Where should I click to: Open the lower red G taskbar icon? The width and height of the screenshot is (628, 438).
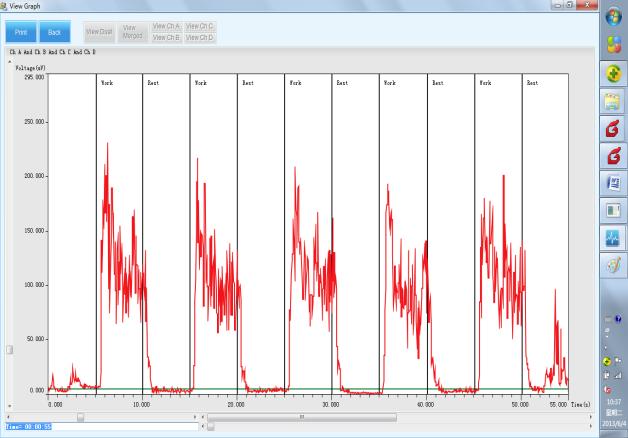click(613, 156)
